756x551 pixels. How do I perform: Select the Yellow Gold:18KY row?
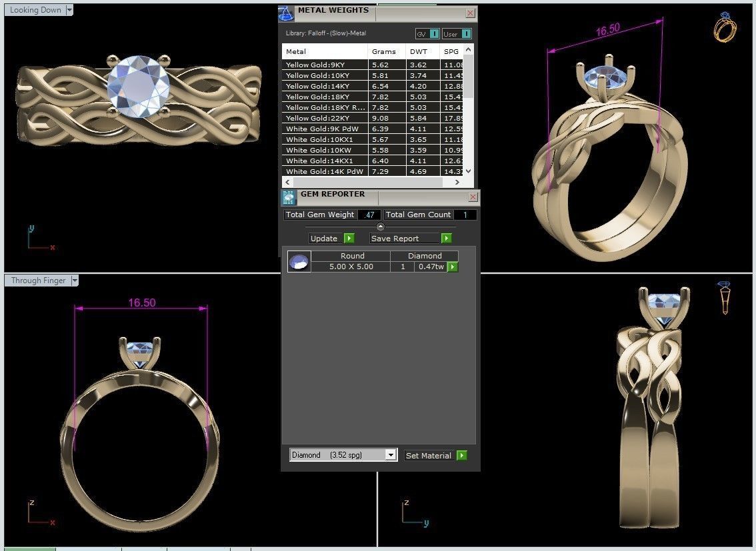coord(373,97)
